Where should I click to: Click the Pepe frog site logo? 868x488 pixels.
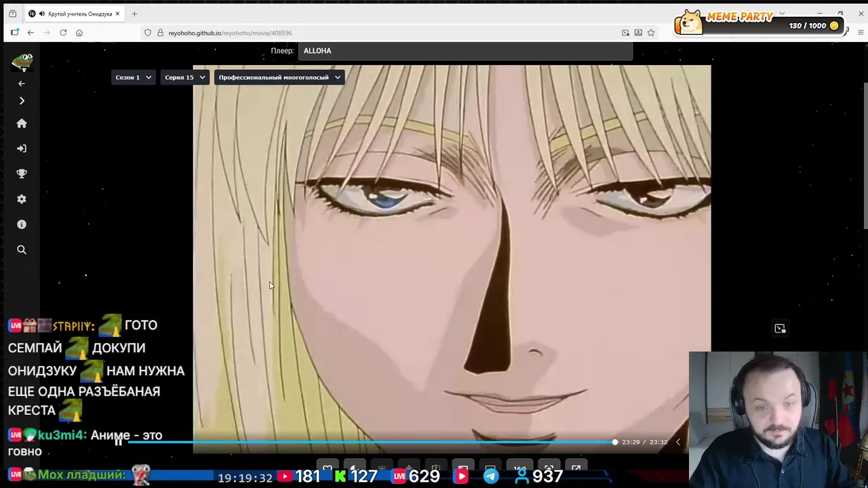tap(22, 62)
